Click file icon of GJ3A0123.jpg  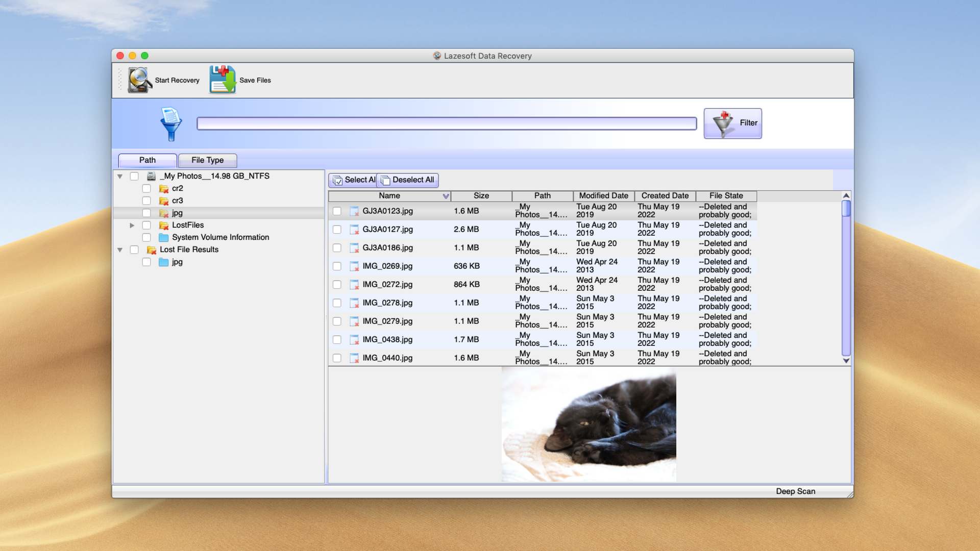click(354, 211)
